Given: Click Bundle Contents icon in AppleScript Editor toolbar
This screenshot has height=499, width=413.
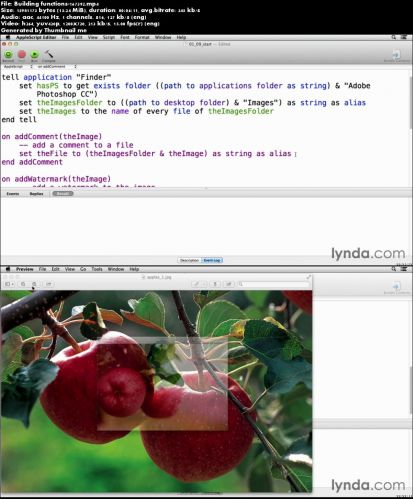Looking at the screenshot, I should click(397, 54).
